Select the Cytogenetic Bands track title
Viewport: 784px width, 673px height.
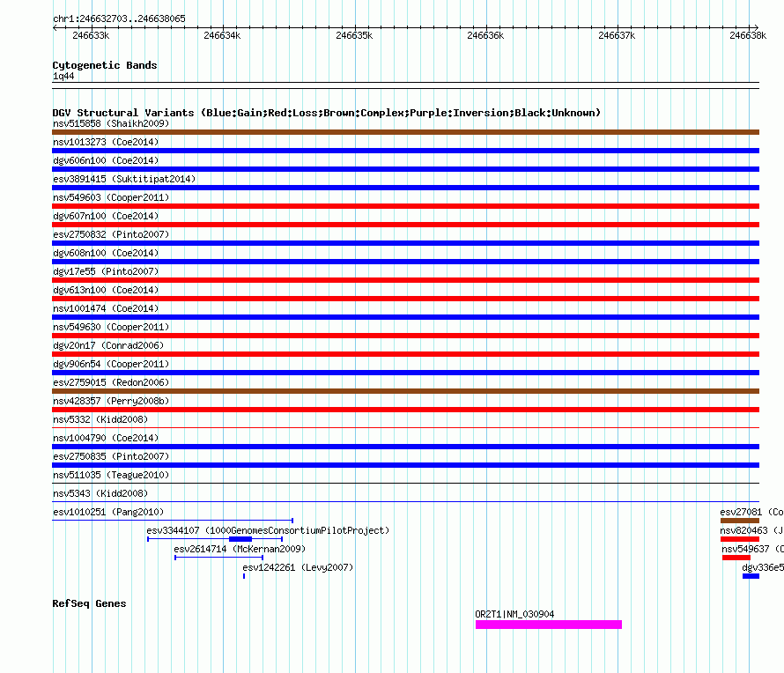click(105, 65)
